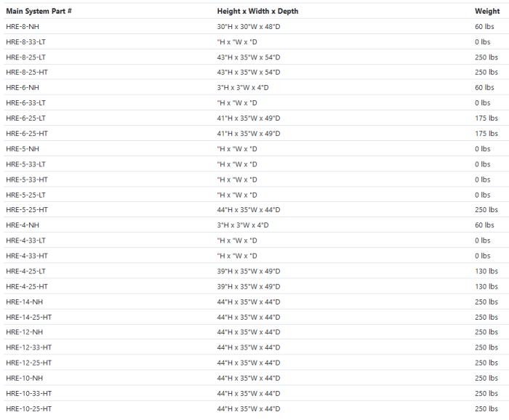
Task: Select part number HRE-10-25-HT
Action: tap(28, 409)
